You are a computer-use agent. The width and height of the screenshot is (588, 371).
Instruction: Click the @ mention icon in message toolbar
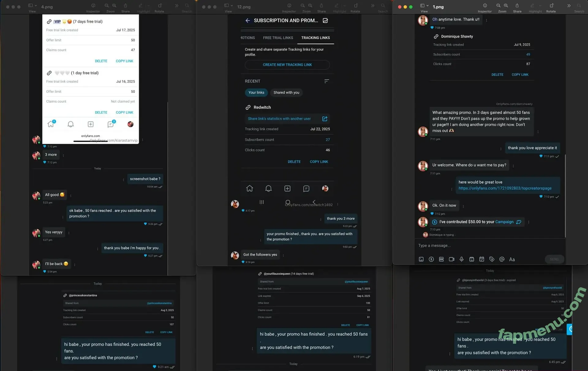502,259
